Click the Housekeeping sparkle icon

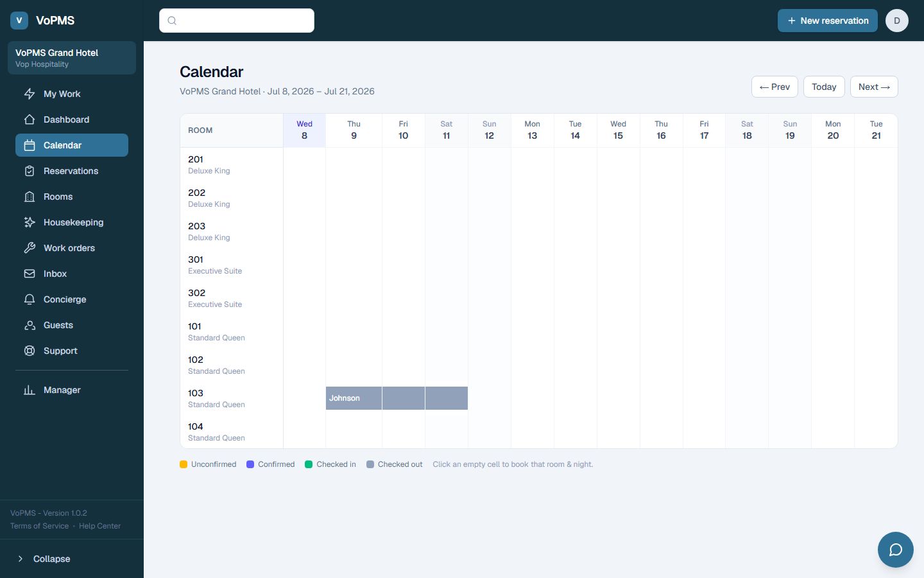[30, 222]
